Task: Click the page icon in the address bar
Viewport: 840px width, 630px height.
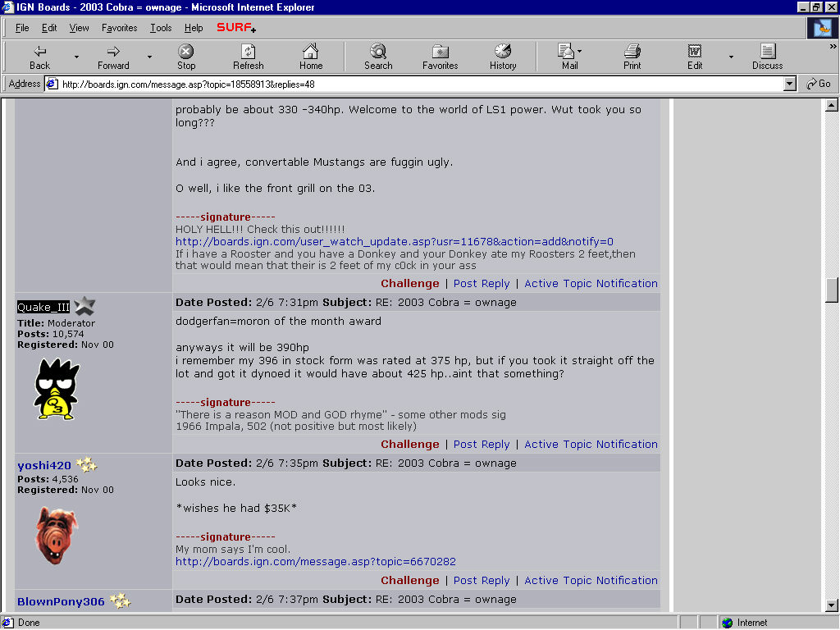Action: [x=52, y=84]
